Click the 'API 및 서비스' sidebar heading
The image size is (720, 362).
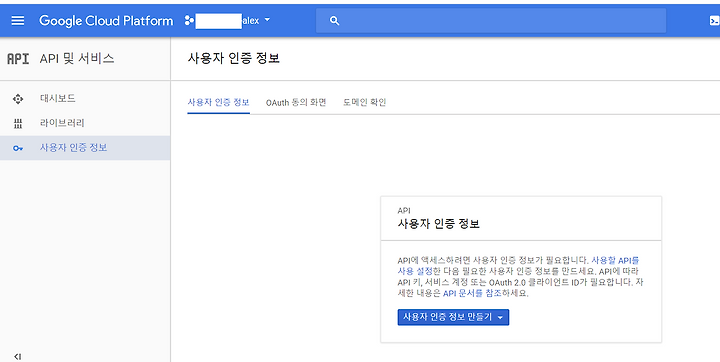tap(77, 59)
